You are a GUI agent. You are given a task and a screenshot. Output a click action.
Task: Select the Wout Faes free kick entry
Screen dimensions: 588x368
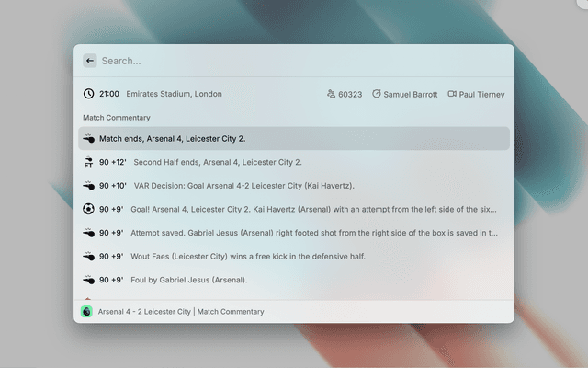249,256
